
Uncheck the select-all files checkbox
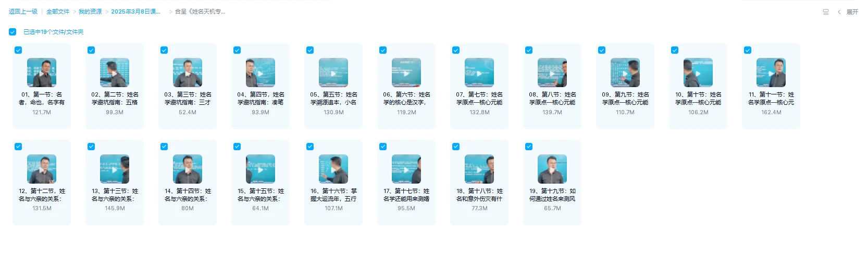(x=13, y=32)
